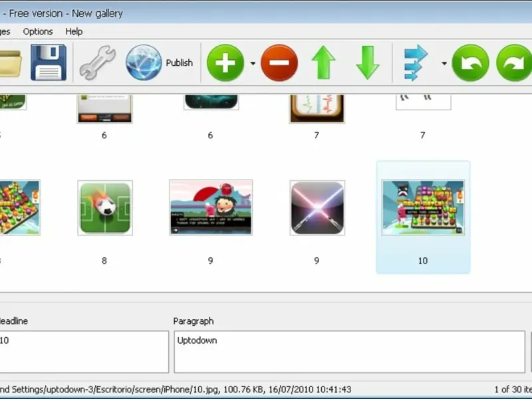Screen dimensions: 532x399
Task: Move image up with green arrow
Action: 323,63
